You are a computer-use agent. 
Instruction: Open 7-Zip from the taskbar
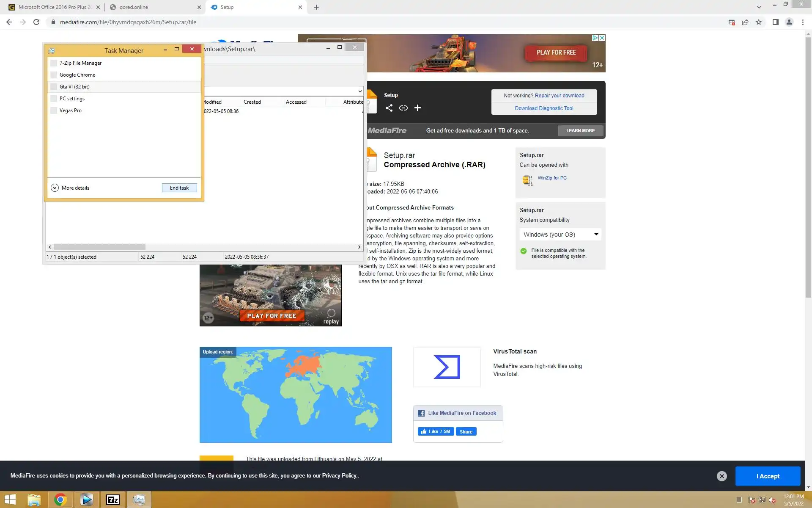[112, 500]
